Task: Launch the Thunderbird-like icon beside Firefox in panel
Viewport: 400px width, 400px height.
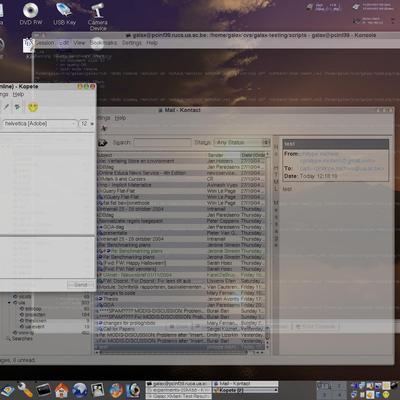Action: pyautogui.click(x=134, y=390)
